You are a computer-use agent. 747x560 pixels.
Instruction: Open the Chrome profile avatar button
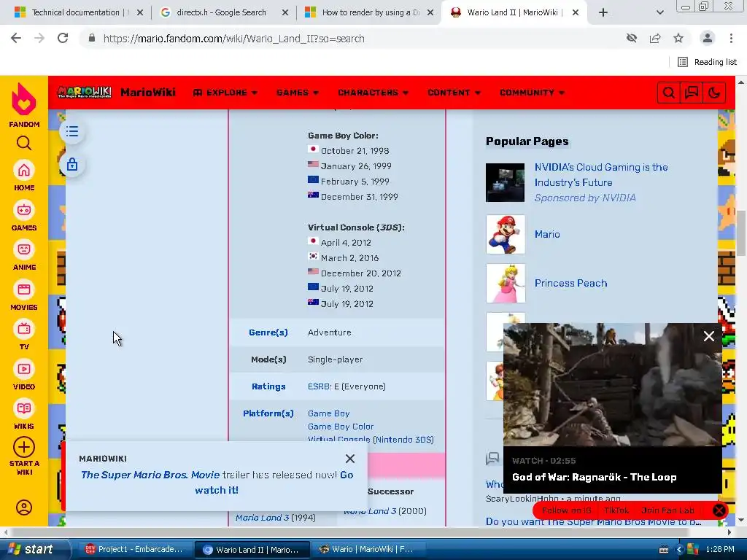pyautogui.click(x=708, y=38)
